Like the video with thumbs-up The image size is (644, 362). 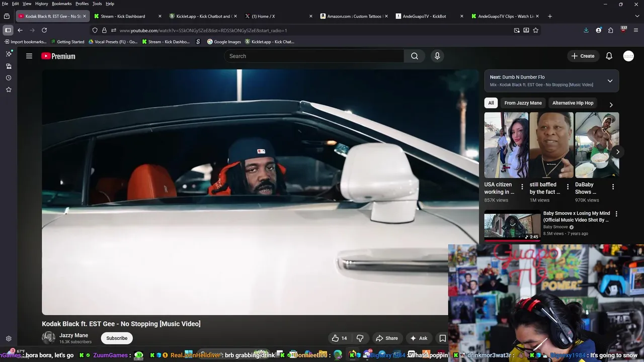click(x=339, y=338)
